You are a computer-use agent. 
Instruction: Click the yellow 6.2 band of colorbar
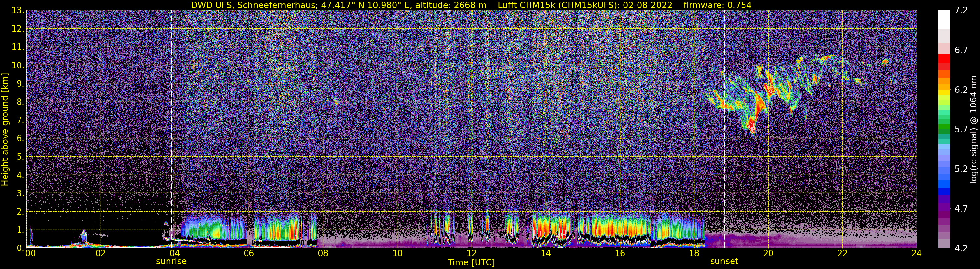[x=944, y=90]
